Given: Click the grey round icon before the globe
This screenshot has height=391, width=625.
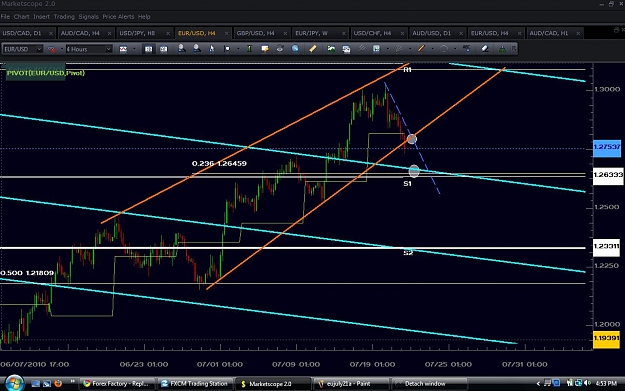Looking at the screenshot, I should (280, 49).
